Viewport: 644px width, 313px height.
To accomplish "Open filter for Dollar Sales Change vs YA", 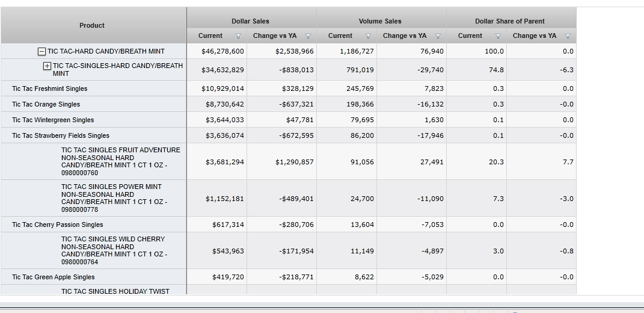I will (308, 36).
